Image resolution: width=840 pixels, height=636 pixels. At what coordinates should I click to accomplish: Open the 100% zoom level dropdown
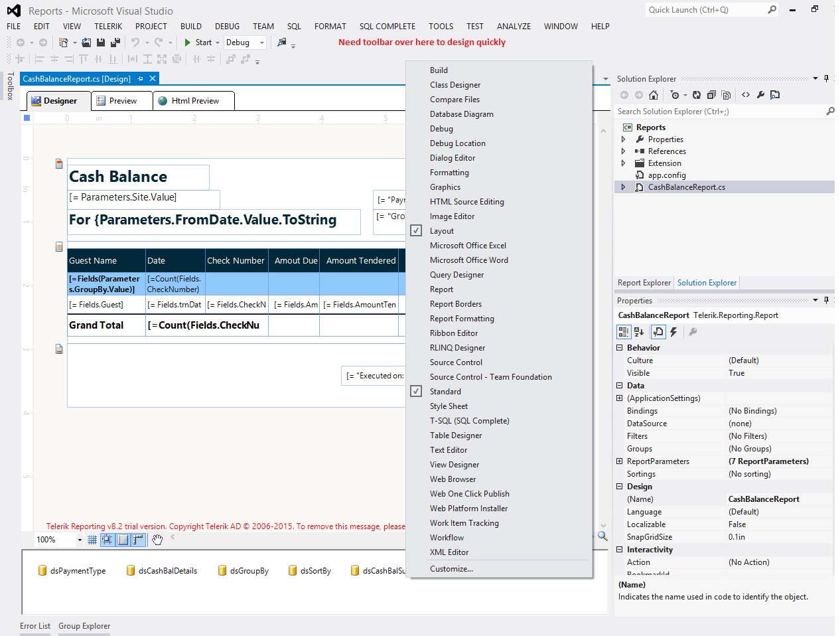80,540
